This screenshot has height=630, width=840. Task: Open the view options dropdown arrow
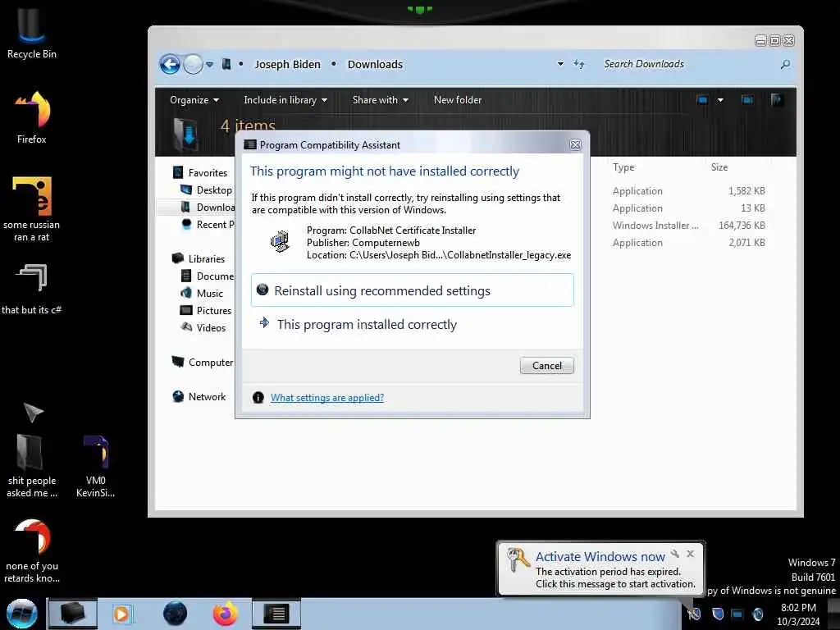[x=720, y=100]
